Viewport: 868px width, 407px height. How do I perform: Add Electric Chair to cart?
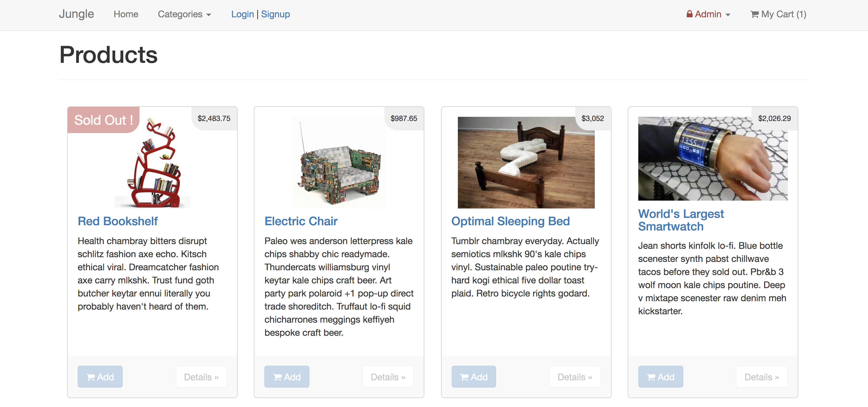(x=287, y=376)
